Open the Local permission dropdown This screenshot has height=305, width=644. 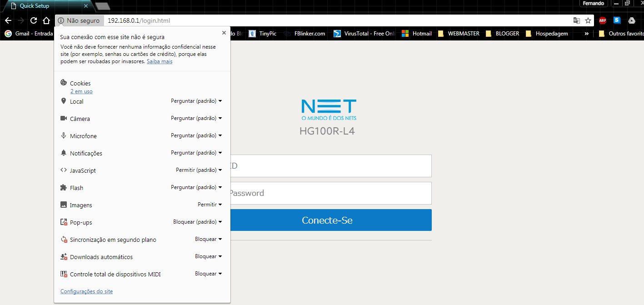pos(196,101)
